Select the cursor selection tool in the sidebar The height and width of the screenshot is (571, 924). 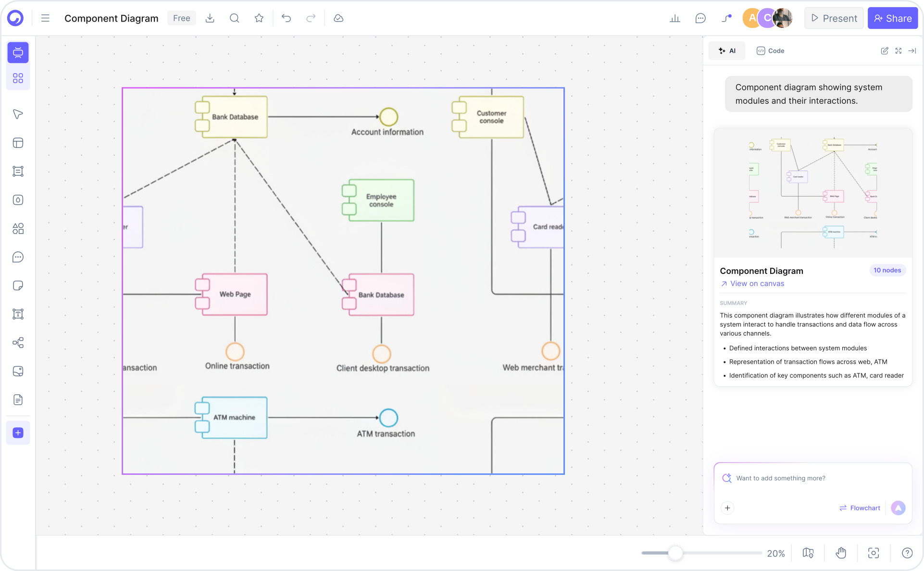18,114
